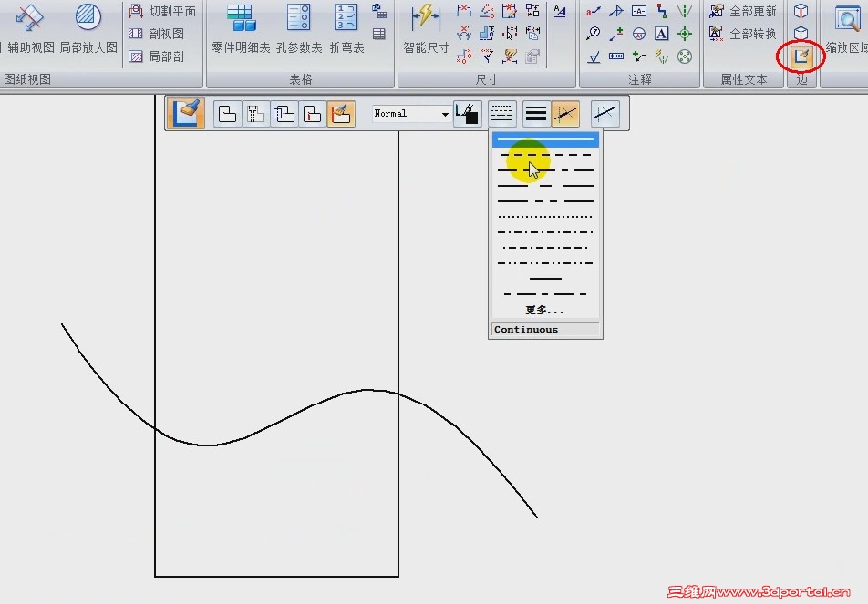Image resolution: width=868 pixels, height=604 pixels.
Task: Click the round A1 datum target icon
Action: (639, 33)
